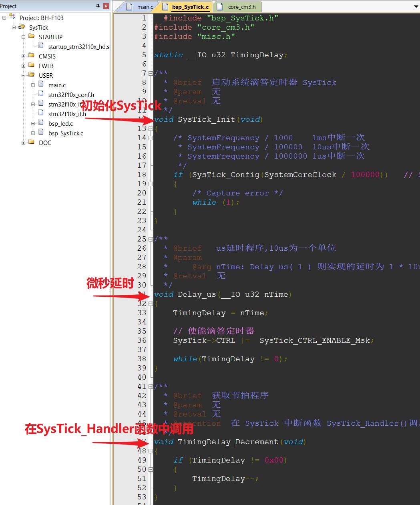Click the main.c document icon in the tree
The image size is (420, 505).
42,85
